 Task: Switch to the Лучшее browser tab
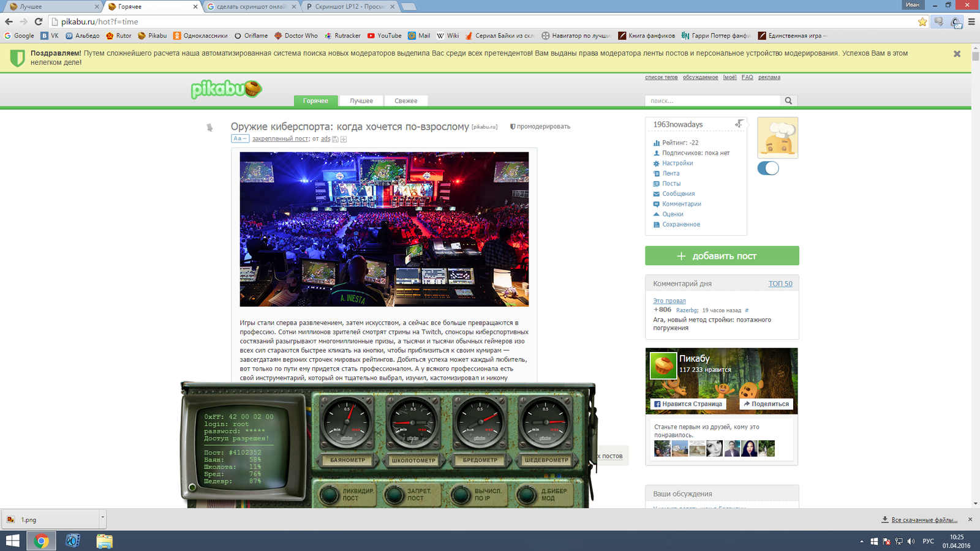pyautogui.click(x=52, y=7)
